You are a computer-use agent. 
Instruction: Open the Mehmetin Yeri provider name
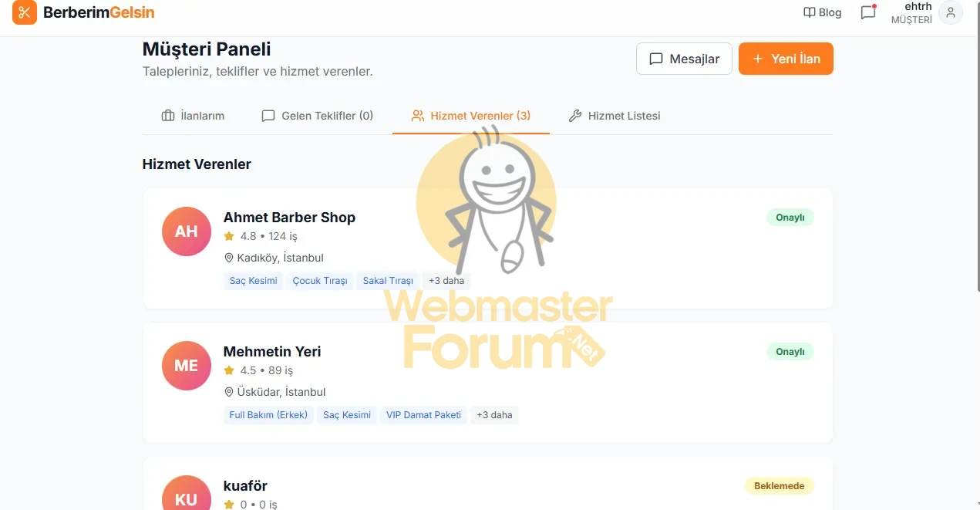[272, 351]
